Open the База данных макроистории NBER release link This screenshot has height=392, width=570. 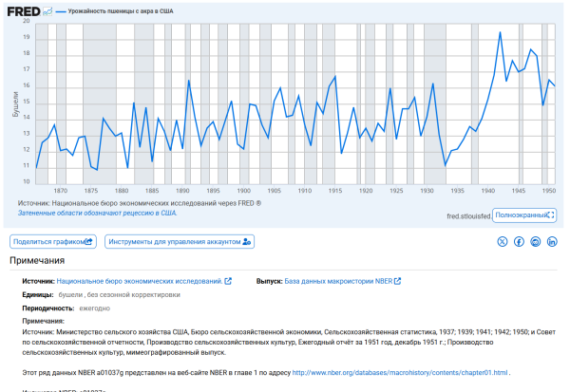coord(339,281)
